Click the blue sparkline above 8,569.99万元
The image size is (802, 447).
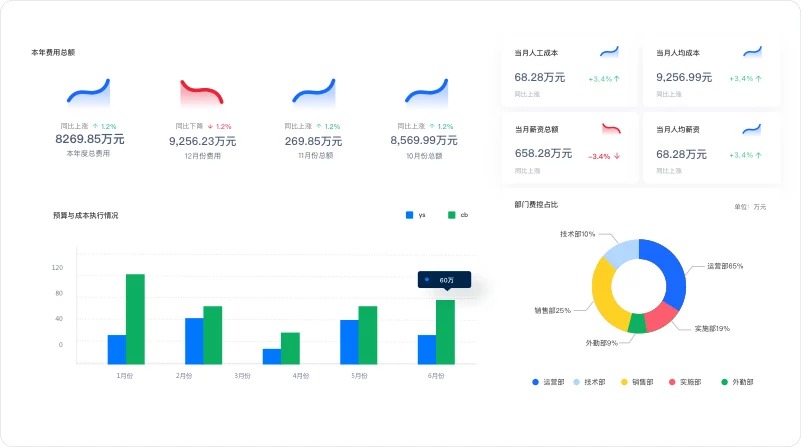pyautogui.click(x=427, y=93)
